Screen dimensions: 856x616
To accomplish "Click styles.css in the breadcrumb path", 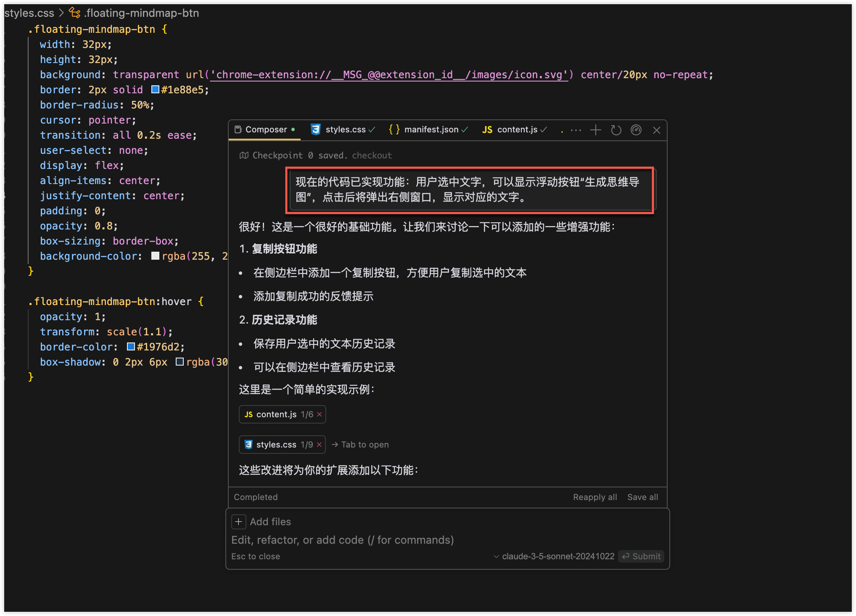I will 29,13.
